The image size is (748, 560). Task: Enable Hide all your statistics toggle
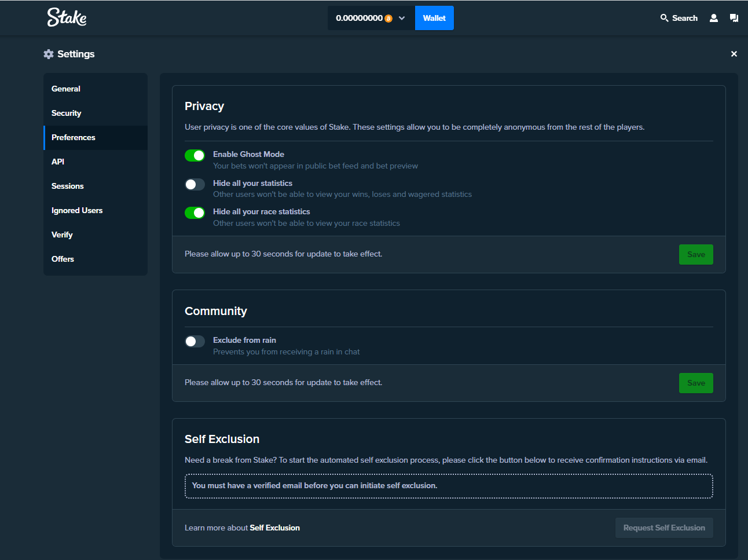[195, 184]
